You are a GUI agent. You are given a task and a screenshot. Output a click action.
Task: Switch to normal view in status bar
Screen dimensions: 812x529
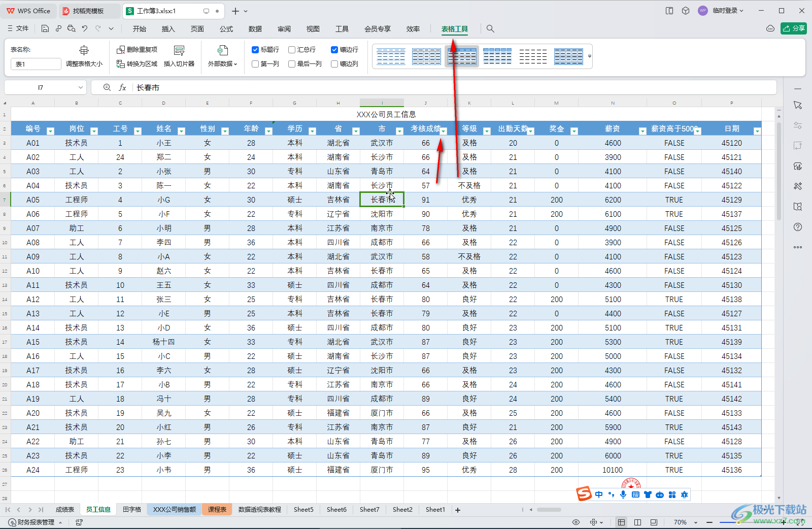pyautogui.click(x=621, y=522)
